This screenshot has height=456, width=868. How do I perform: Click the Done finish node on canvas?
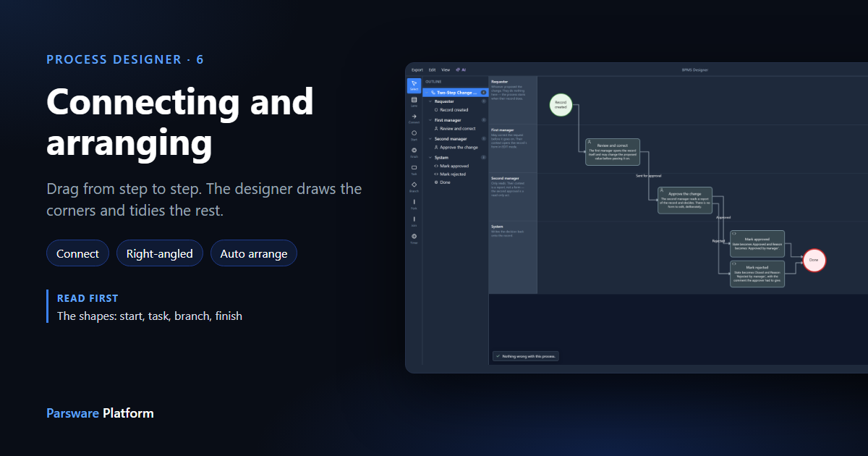(x=814, y=260)
